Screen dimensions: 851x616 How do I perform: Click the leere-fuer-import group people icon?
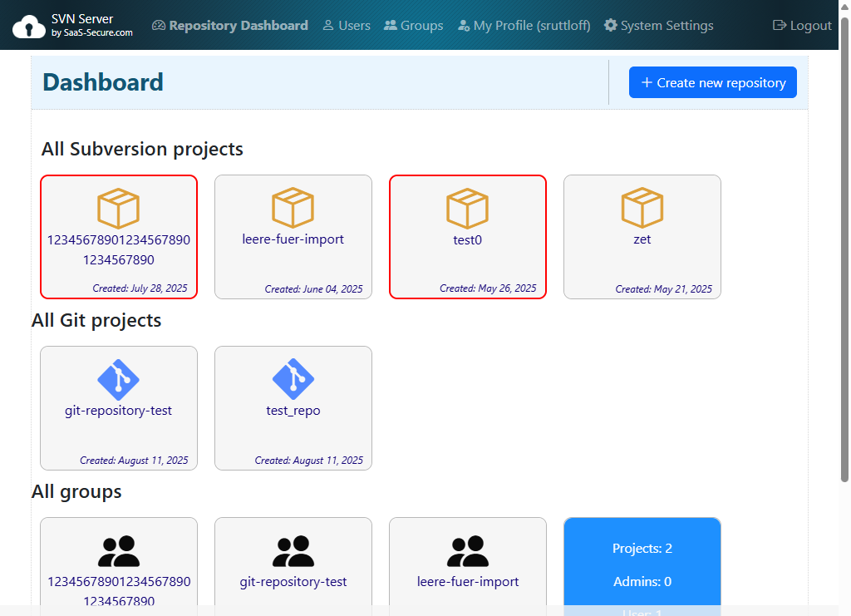(467, 549)
